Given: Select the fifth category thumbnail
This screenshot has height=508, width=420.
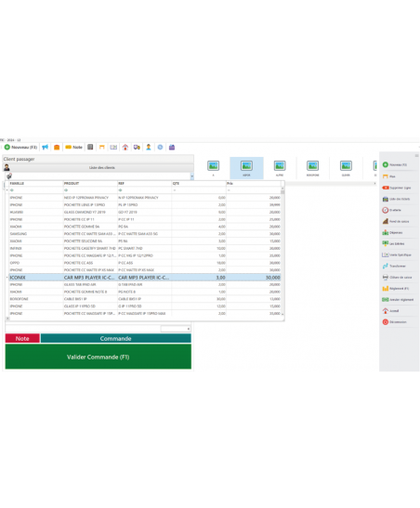Looking at the screenshot, I should pyautogui.click(x=346, y=168).
